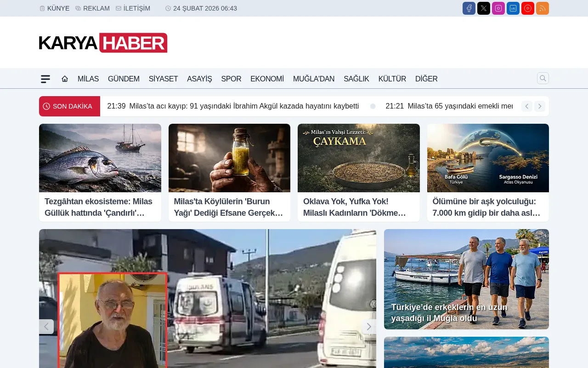Switch to the SPOR section
Viewport: 588px width, 368px height.
click(231, 79)
